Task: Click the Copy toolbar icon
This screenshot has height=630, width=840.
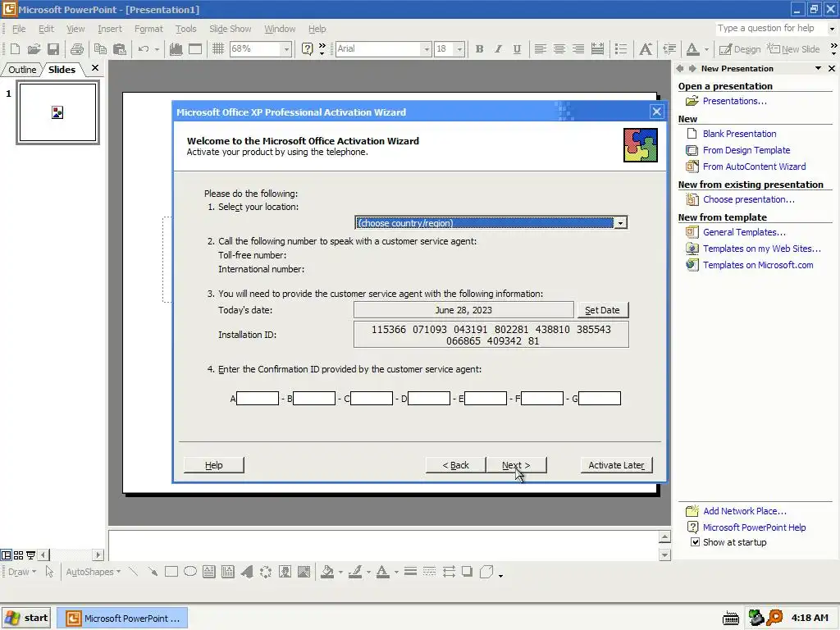Action: tap(100, 48)
